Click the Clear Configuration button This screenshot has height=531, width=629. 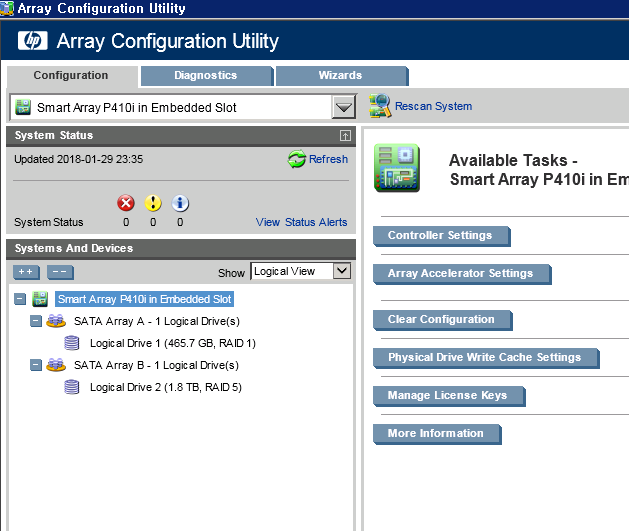tap(442, 320)
